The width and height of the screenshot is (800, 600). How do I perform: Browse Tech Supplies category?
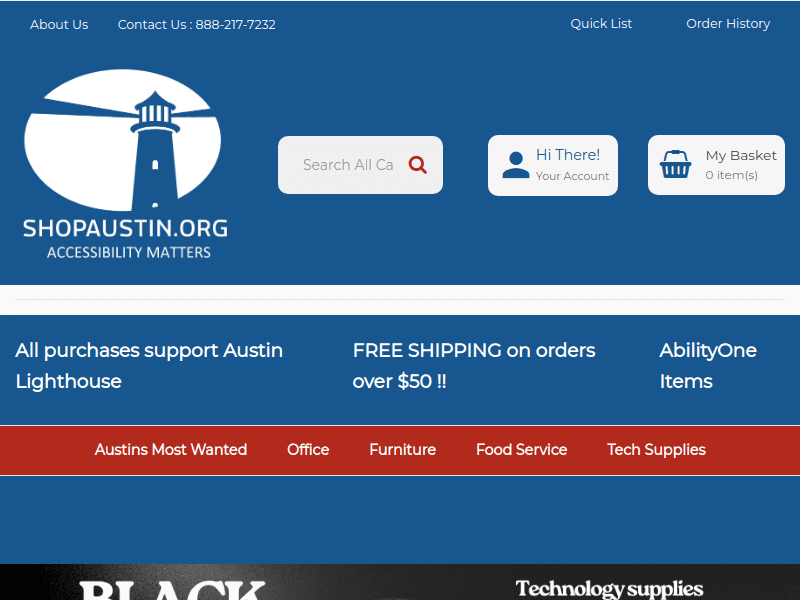click(656, 449)
